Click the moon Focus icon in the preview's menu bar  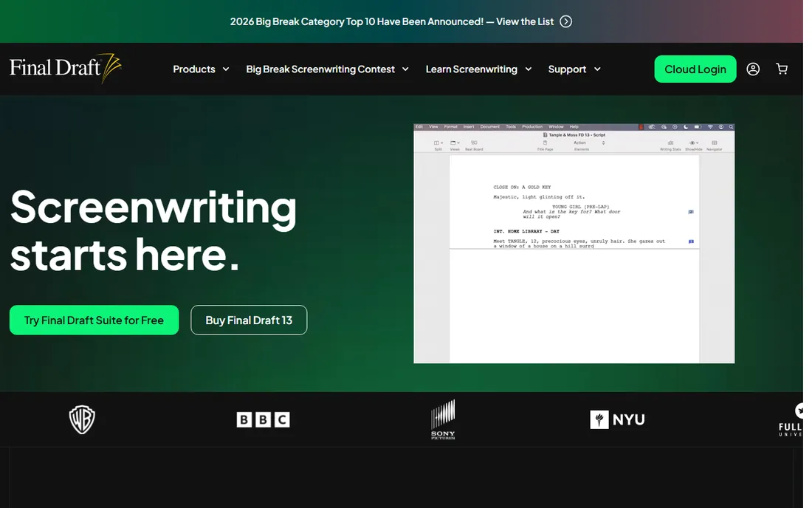click(686, 127)
